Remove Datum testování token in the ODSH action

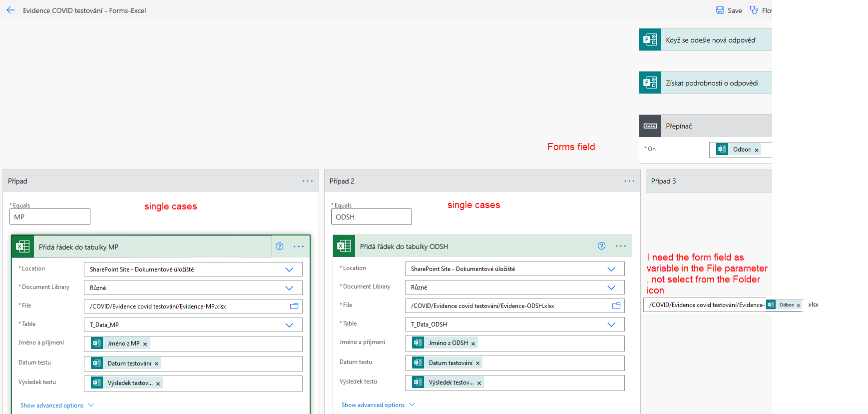478,363
